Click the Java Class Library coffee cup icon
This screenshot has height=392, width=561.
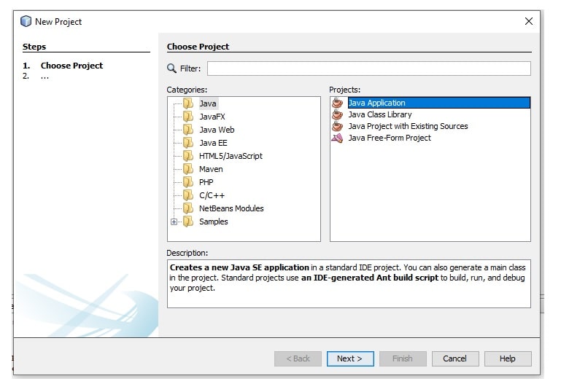pyautogui.click(x=337, y=114)
